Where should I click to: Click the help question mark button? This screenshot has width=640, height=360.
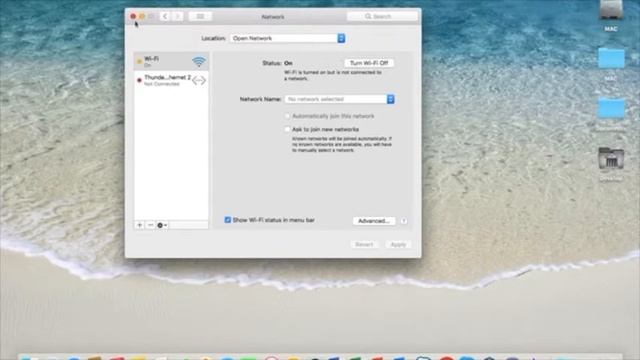click(404, 221)
